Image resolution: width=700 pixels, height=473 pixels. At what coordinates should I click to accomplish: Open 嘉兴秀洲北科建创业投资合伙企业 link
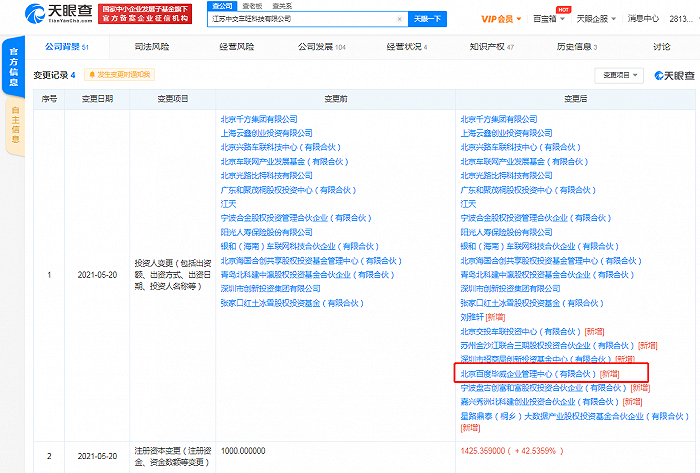[540, 402]
